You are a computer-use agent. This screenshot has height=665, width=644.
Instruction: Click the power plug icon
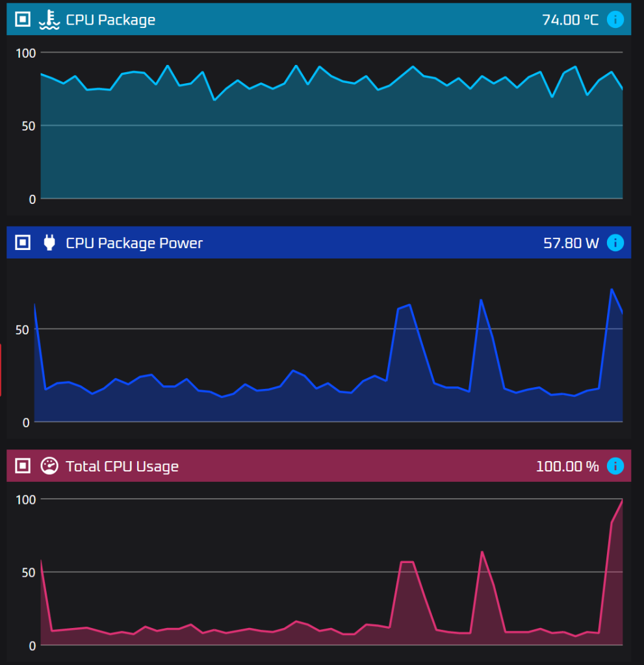coord(49,243)
